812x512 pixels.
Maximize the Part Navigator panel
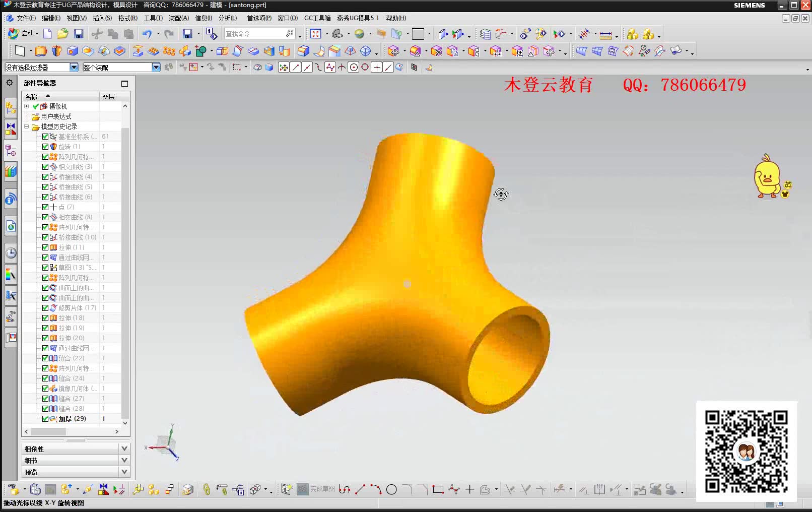click(x=124, y=84)
